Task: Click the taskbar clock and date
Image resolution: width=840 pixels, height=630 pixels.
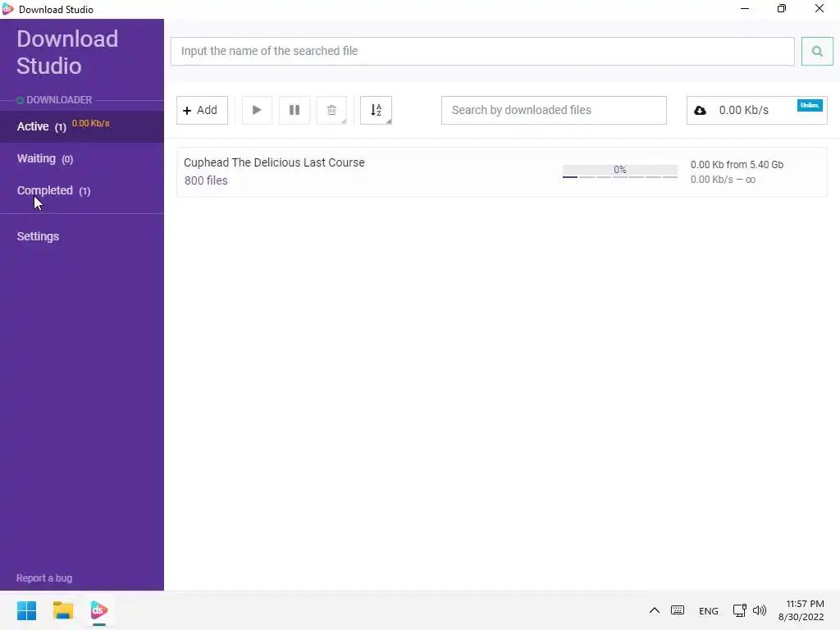Action: tap(801, 610)
